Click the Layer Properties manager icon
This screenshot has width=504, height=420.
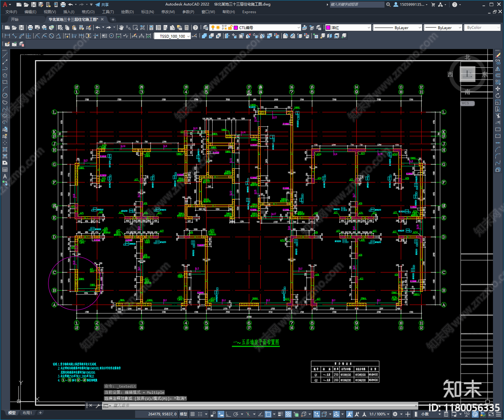[205, 28]
